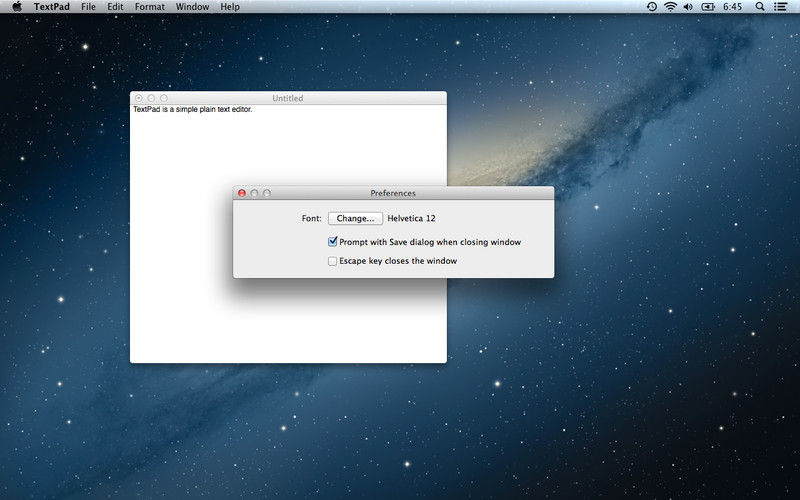Click the volume icon in menu bar
This screenshot has width=800, height=500.
[688, 7]
